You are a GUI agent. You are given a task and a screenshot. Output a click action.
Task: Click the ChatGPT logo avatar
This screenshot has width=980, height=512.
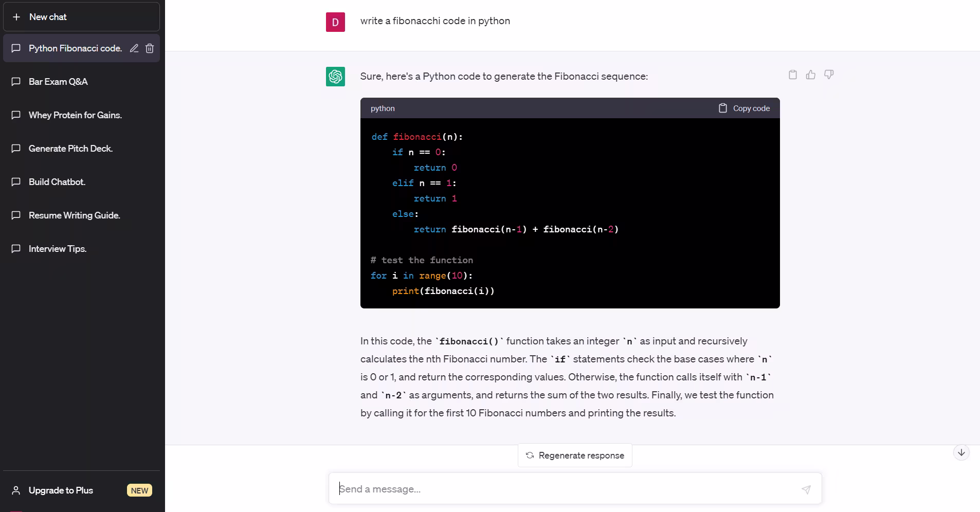(335, 77)
